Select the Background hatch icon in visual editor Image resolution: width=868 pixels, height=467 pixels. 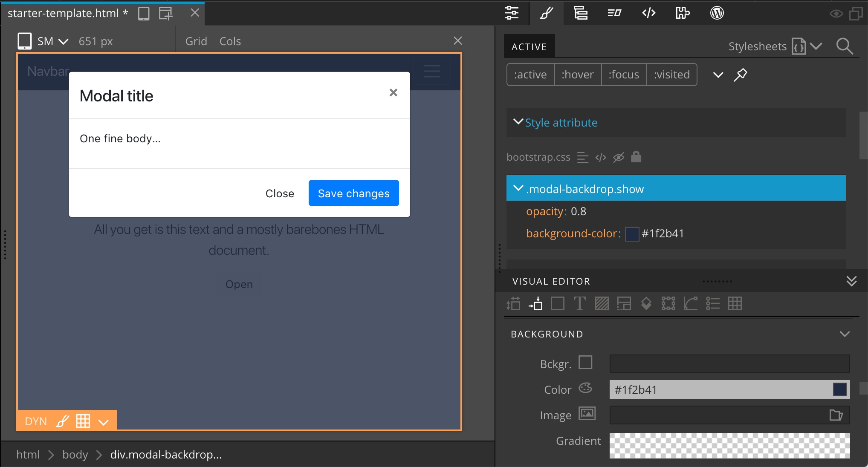(x=602, y=304)
